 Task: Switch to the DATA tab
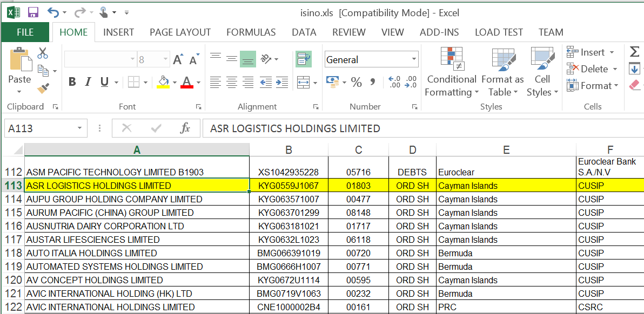coord(304,32)
